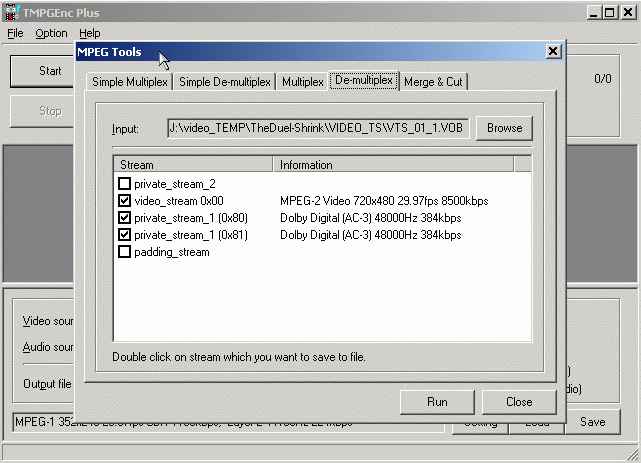
Task: Click the Input file path field
Action: (x=318, y=128)
